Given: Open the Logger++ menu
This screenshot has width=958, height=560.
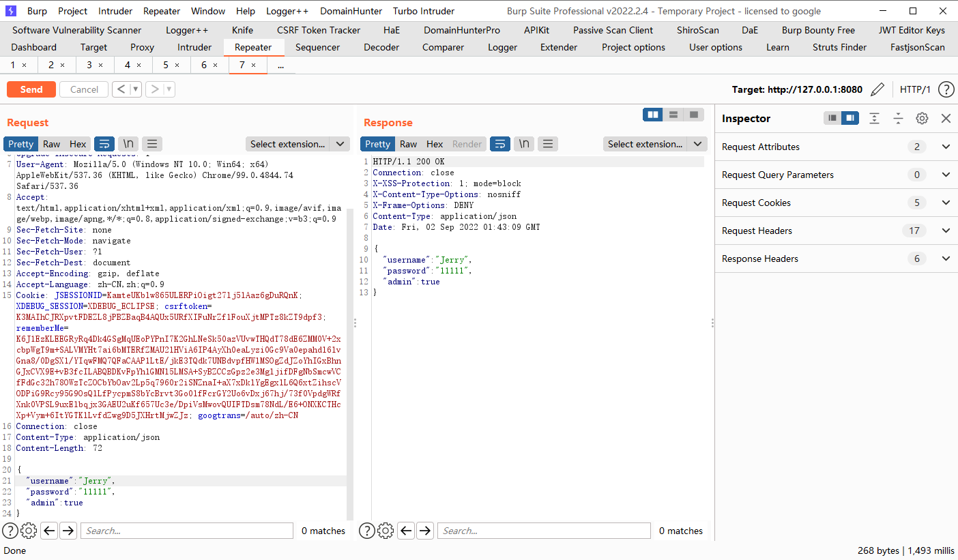Looking at the screenshot, I should click(x=287, y=11).
